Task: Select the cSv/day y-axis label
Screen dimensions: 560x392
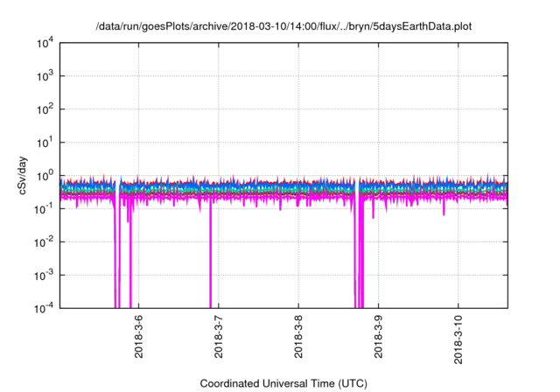Action: click(x=22, y=175)
